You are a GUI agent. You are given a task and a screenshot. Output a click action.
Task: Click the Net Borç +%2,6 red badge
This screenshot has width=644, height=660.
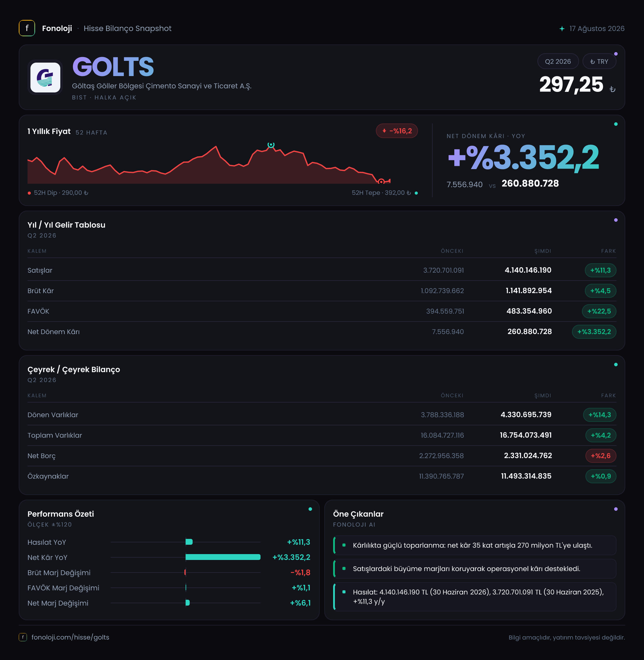(x=601, y=456)
